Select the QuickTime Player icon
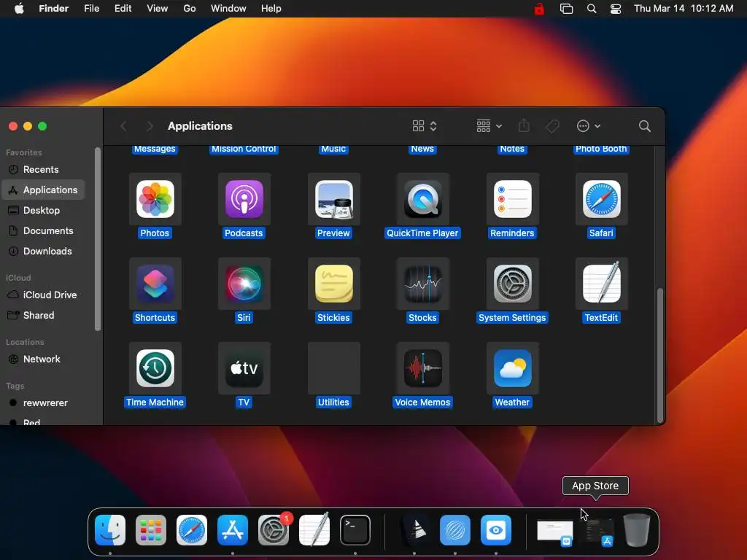The width and height of the screenshot is (747, 560). pyautogui.click(x=422, y=199)
